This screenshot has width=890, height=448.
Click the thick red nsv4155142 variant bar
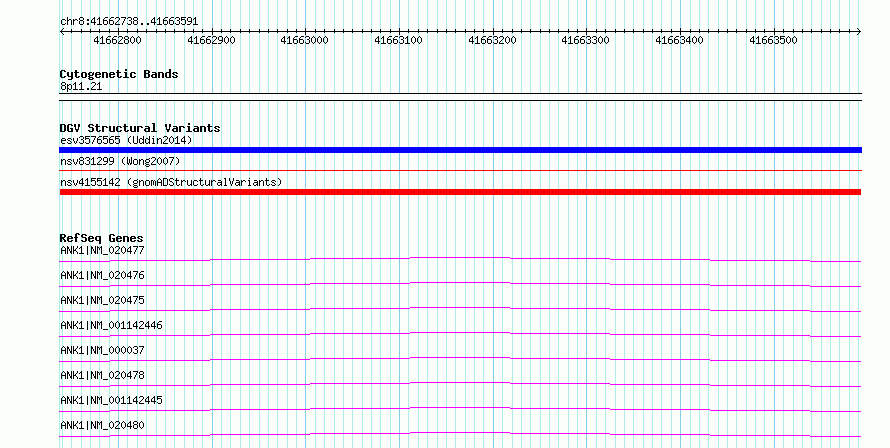coord(460,192)
